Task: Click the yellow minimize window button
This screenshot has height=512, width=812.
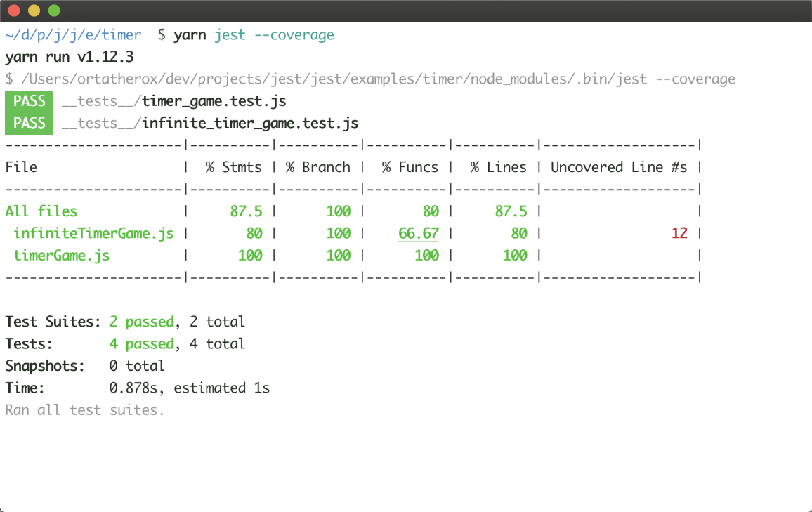Action: coord(34,11)
